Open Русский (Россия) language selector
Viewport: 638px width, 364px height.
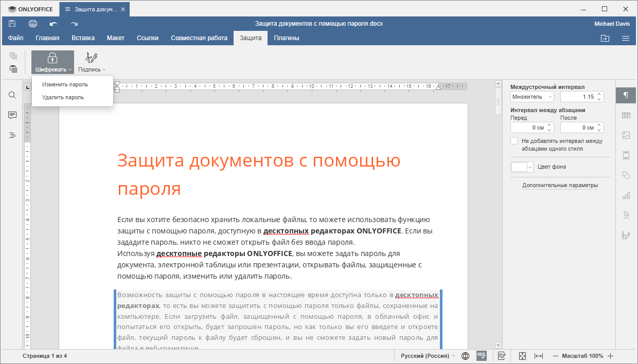(x=428, y=356)
